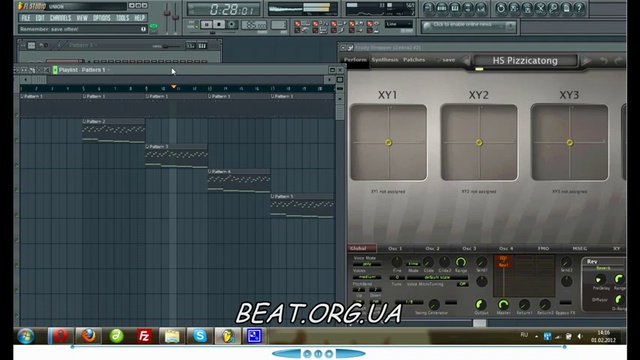The width and height of the screenshot is (640, 360).
Task: Click the help question mark toolbar icon
Action: point(579,8)
